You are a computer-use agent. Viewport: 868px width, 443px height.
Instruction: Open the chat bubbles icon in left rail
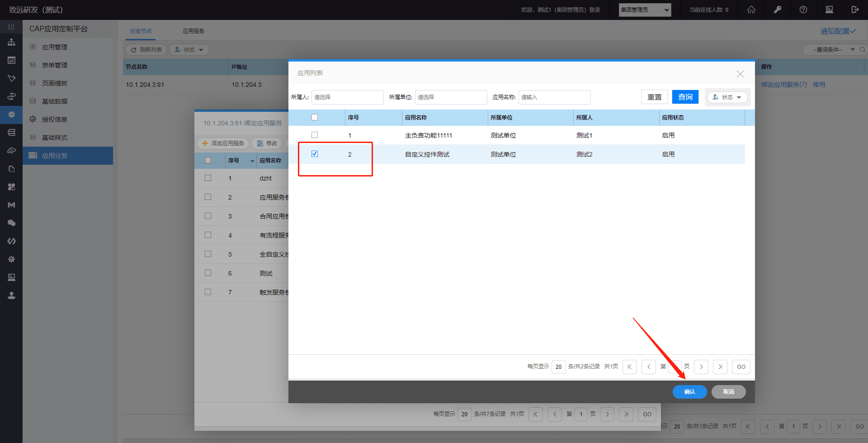tap(11, 223)
